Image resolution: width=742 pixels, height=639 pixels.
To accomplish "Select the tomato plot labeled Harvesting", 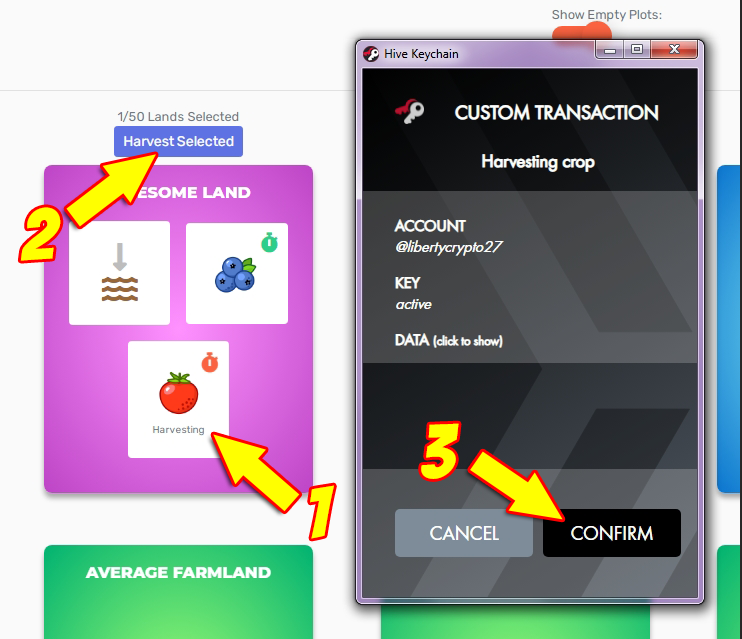I will coord(178,399).
